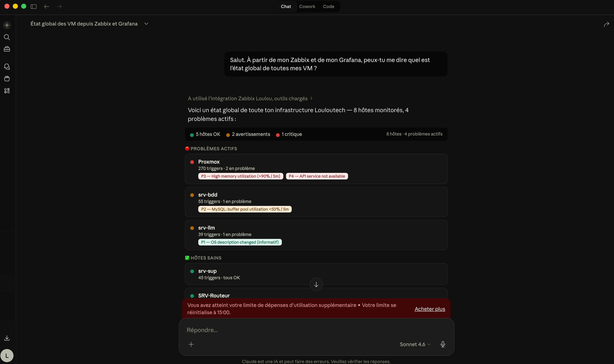Select the srv-llm host name
Image resolution: width=614 pixels, height=364 pixels.
206,228
